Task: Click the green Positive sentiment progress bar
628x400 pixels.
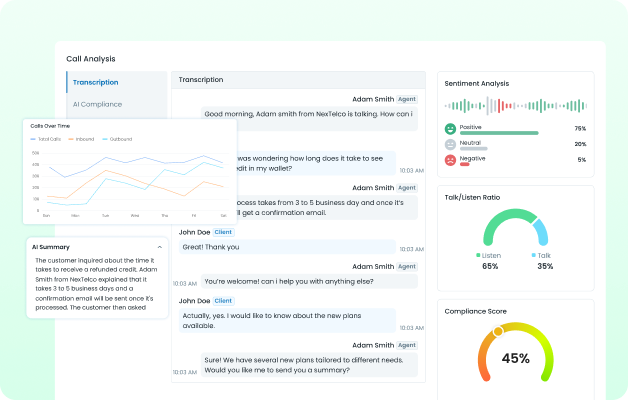Action: 499,133
